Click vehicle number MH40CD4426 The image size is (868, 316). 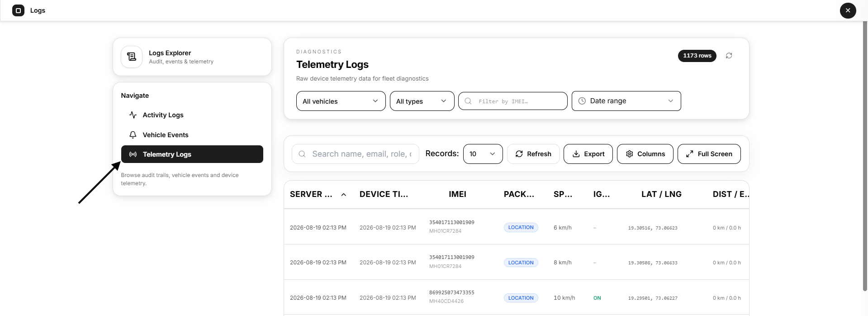pyautogui.click(x=446, y=301)
